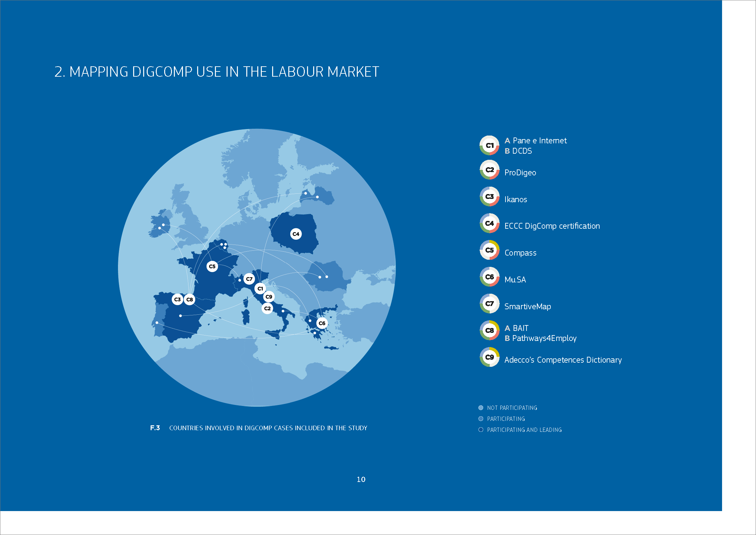Select the C2 marker on the map
The height and width of the screenshot is (535, 756).
pyautogui.click(x=267, y=309)
